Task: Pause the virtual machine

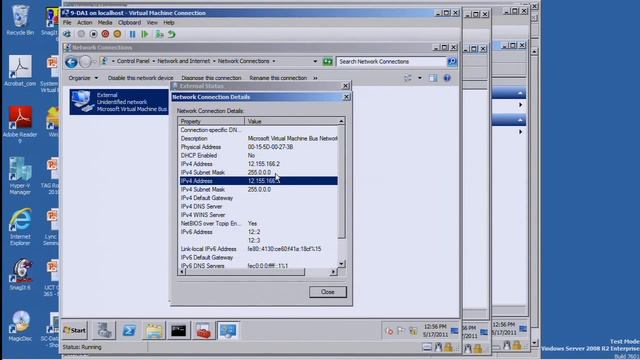Action: point(132,34)
